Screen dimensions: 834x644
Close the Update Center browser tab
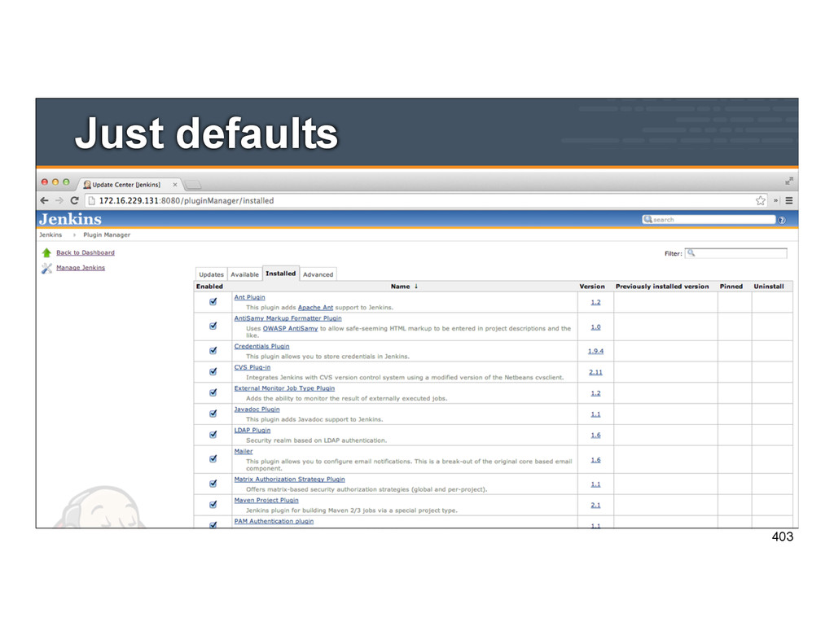174,185
